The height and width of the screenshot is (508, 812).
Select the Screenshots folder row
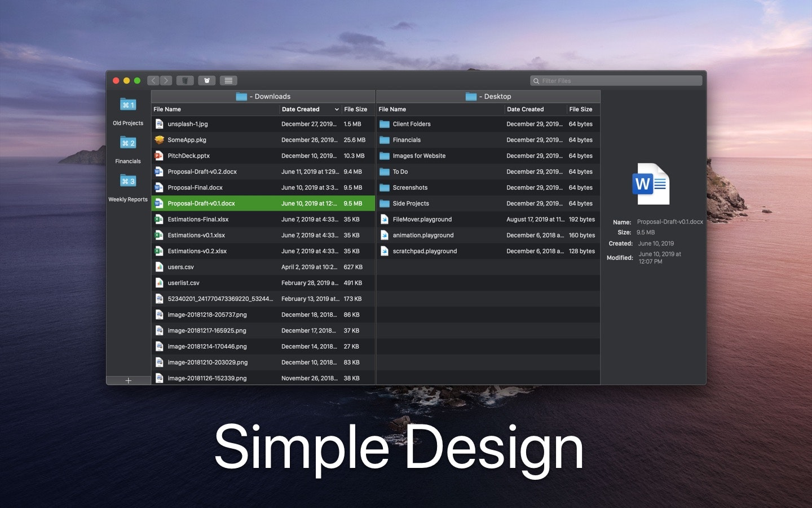click(x=410, y=187)
